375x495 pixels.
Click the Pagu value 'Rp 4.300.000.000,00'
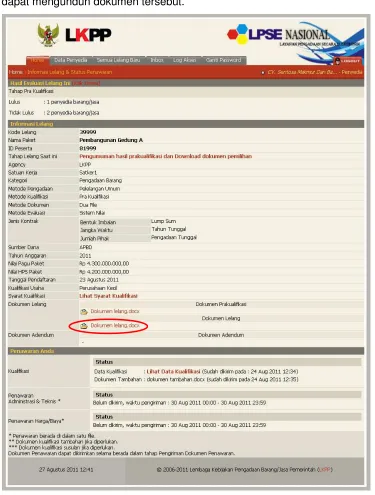click(x=104, y=264)
